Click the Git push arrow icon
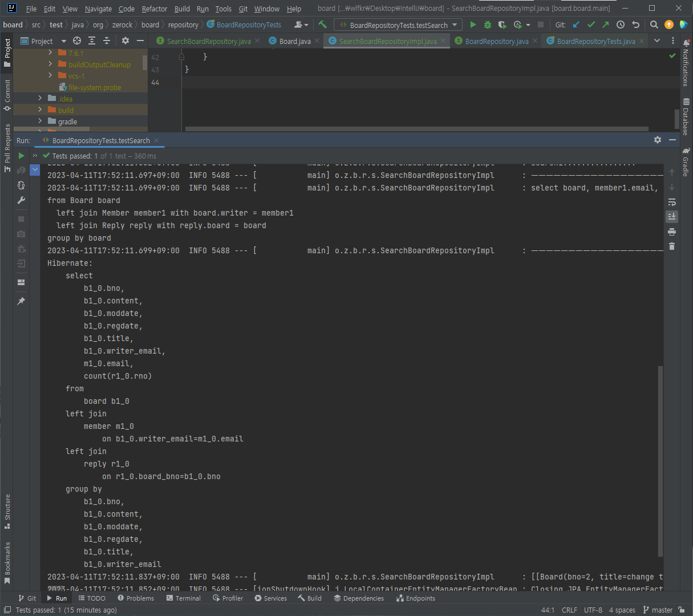Screen dimensions: 693x616 coord(606,25)
